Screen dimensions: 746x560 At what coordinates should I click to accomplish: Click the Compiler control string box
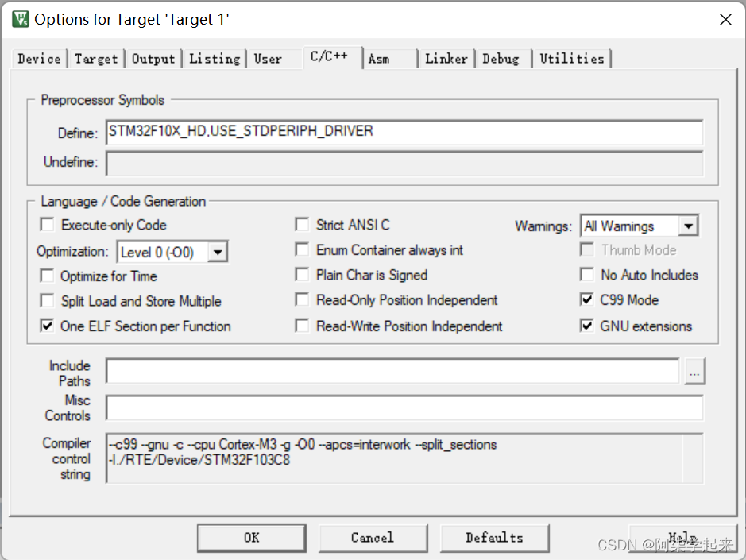point(404,458)
